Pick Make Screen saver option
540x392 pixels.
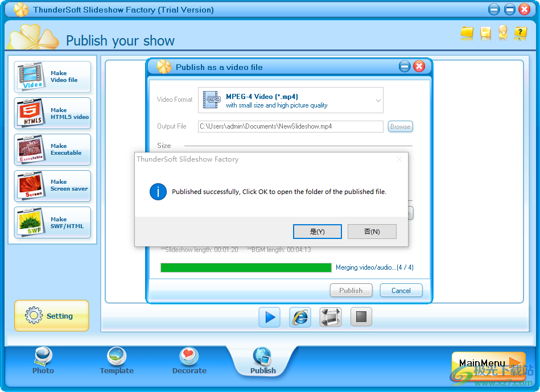tap(52, 186)
